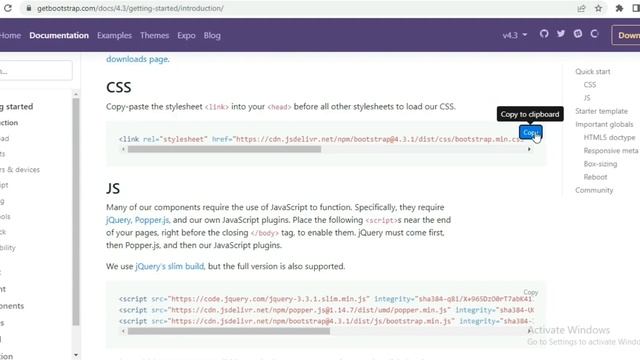Click the address bar URL

(x=130, y=8)
